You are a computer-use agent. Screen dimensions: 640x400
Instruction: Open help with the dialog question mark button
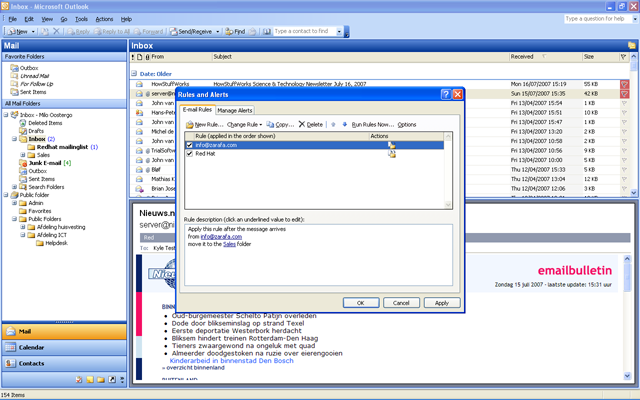coord(446,95)
